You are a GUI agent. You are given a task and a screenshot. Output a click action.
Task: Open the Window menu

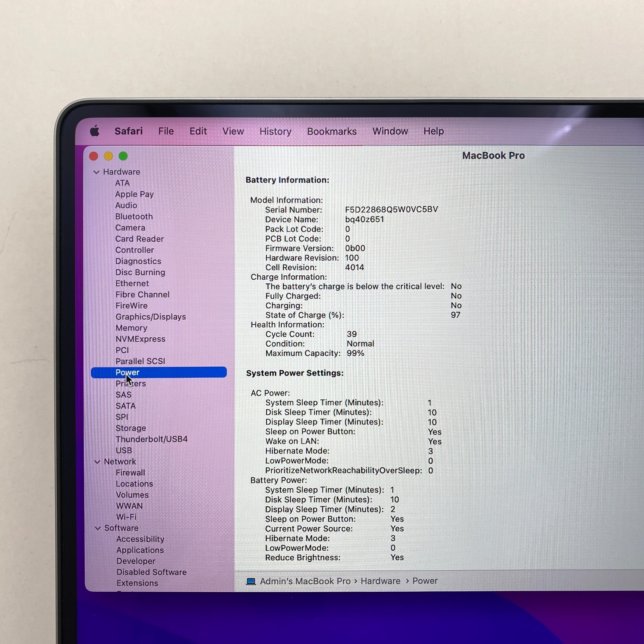[x=390, y=131]
